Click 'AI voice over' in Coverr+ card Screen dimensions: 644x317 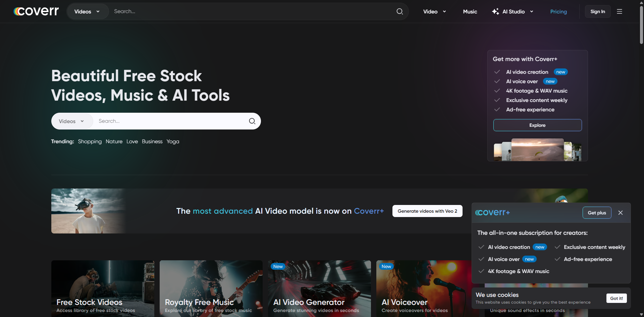coord(522,82)
